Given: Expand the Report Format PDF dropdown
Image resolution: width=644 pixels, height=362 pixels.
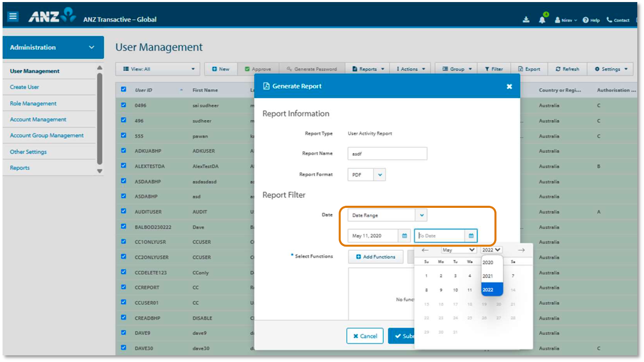Looking at the screenshot, I should 380,175.
